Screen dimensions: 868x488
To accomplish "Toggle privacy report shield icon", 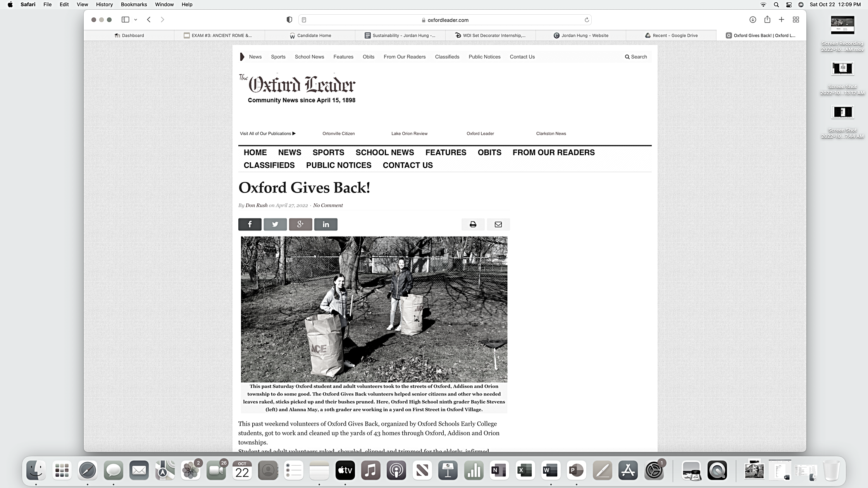I will coord(289,20).
